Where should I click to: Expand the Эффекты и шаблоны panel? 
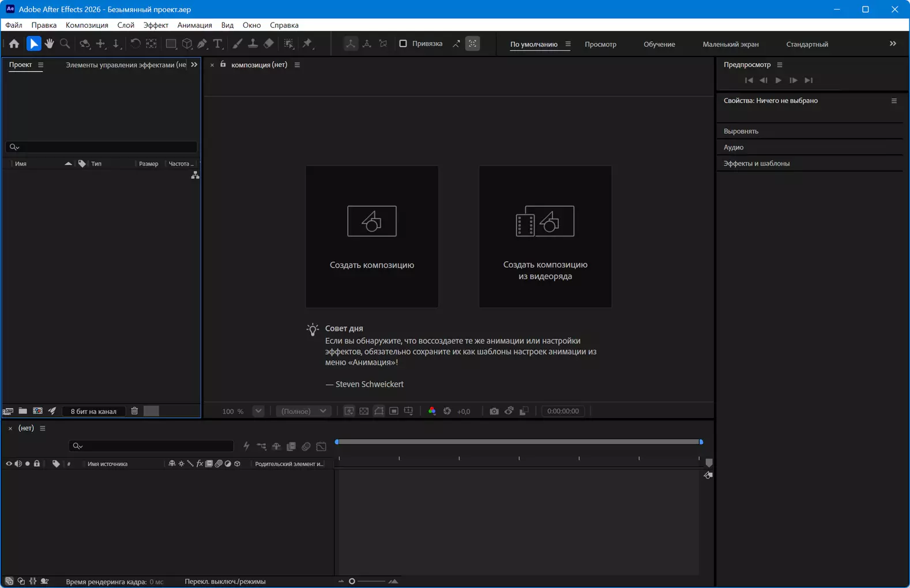coord(757,164)
